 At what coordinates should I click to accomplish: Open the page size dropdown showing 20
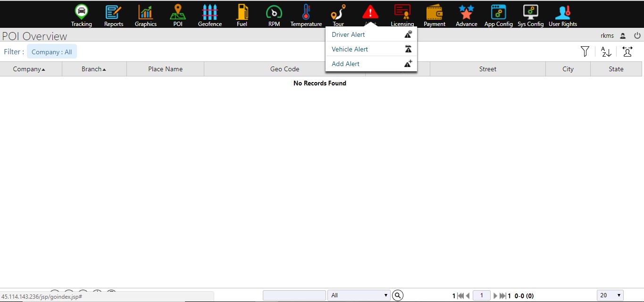(x=610, y=295)
